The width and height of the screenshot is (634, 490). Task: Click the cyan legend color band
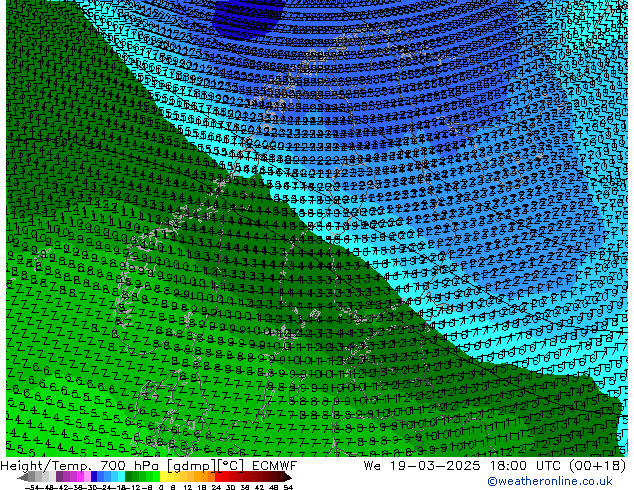[121, 477]
